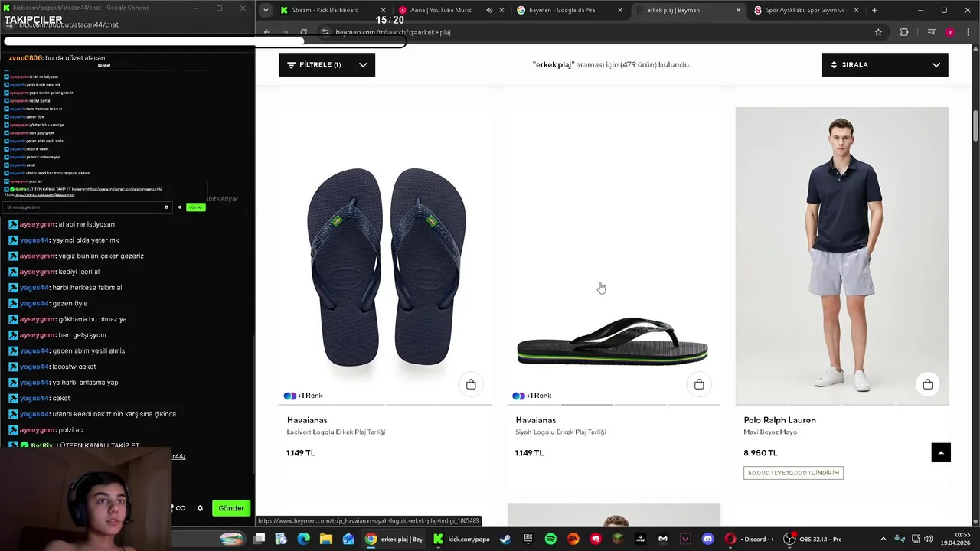
Task: Open navy Havaianas flip-flops product image
Action: click(x=386, y=256)
